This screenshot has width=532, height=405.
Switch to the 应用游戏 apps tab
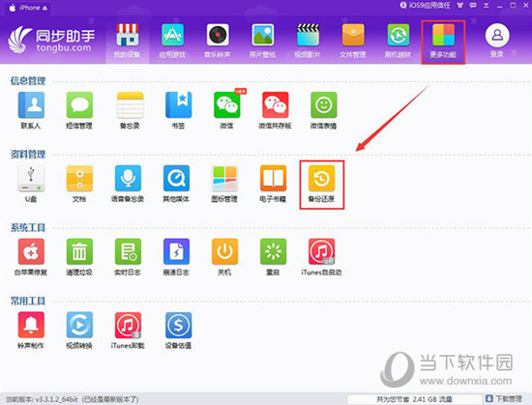click(172, 42)
